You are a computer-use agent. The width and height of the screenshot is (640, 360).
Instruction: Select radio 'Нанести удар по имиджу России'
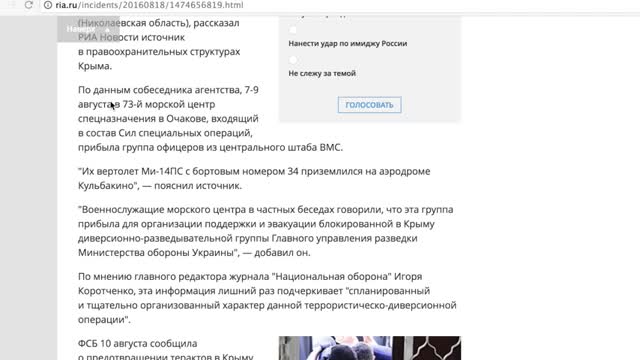click(293, 30)
